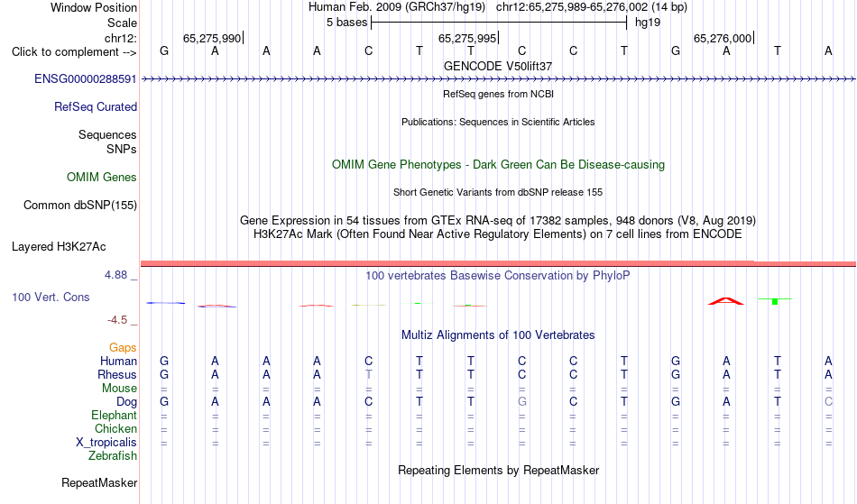This screenshot has width=857, height=504.
Task: Click the 'Click to complement -->' label
Action: click(74, 52)
